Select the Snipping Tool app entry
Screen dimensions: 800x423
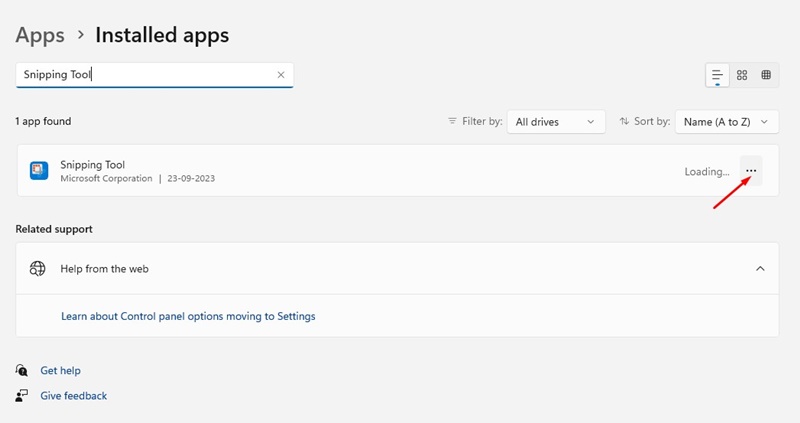398,170
